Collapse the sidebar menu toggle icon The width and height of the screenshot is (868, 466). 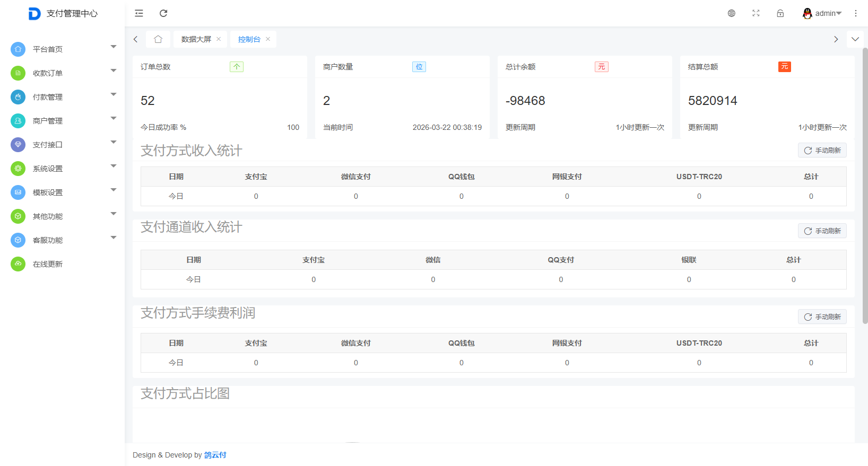pos(139,13)
